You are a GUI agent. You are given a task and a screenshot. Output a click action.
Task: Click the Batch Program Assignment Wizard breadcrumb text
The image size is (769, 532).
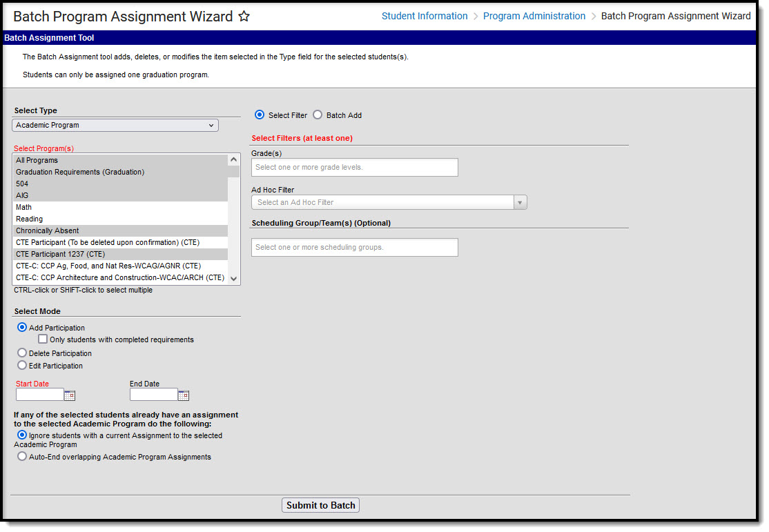tap(676, 16)
